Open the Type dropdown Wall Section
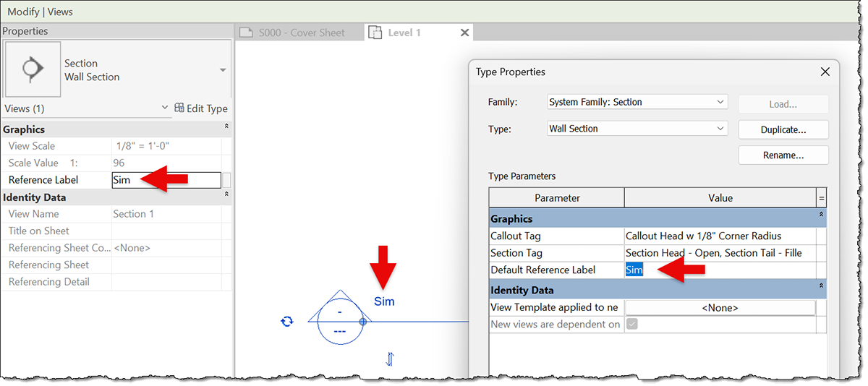Viewport: 868px width, 386px height. [637, 129]
